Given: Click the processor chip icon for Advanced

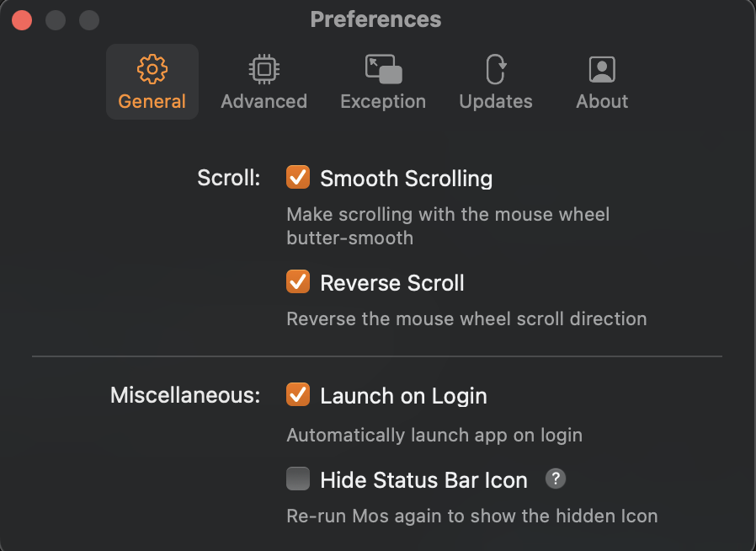Looking at the screenshot, I should click(264, 69).
